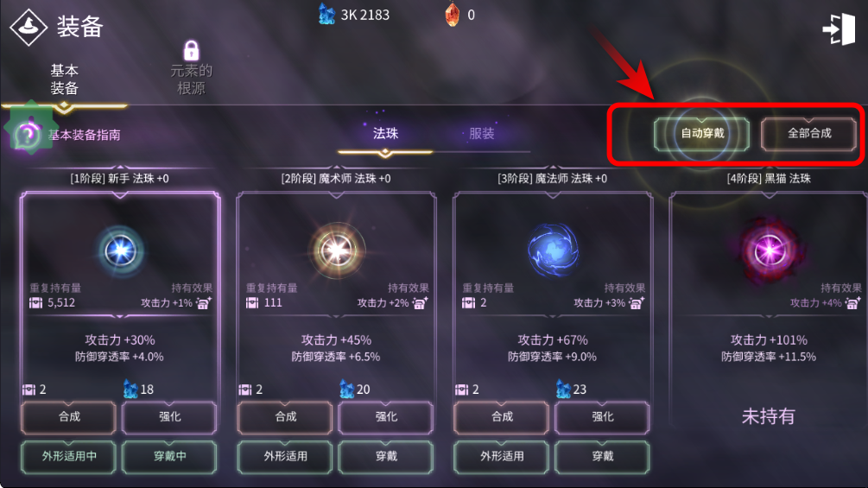868x488 pixels.
Task: Select the 魔术师 法珠 golden orb
Action: coord(337,250)
